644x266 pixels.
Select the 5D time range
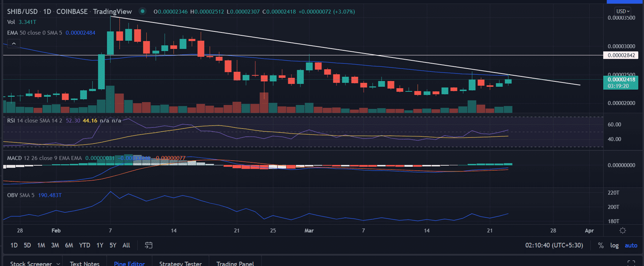27,245
